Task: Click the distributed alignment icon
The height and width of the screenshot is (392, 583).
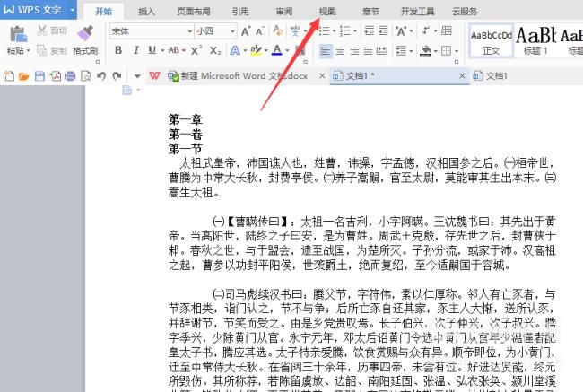Action: [x=382, y=50]
